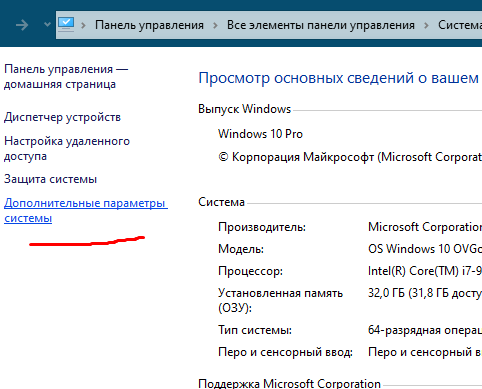The image size is (482, 389).
Task: Click the Выпуск Windows section label
Action: 245,109
